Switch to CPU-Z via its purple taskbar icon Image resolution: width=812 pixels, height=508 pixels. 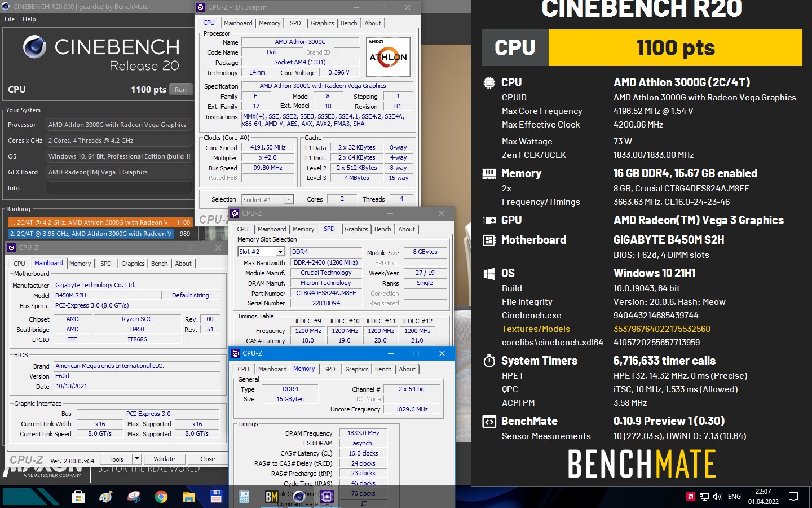click(327, 497)
